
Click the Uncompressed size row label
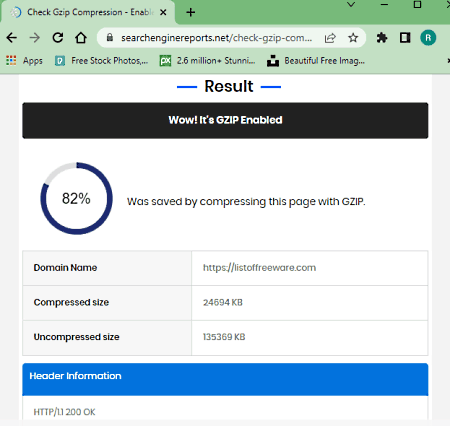point(76,337)
